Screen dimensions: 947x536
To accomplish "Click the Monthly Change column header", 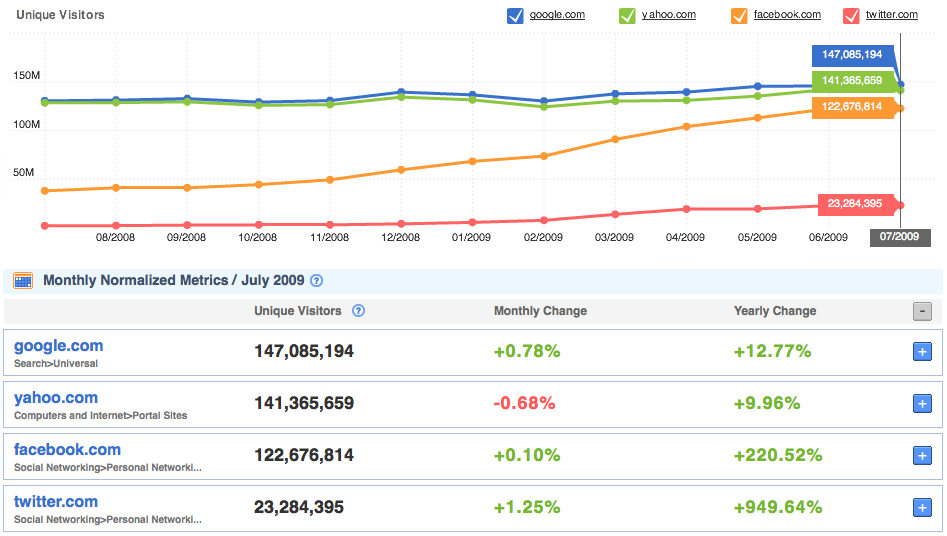I will tap(541, 311).
